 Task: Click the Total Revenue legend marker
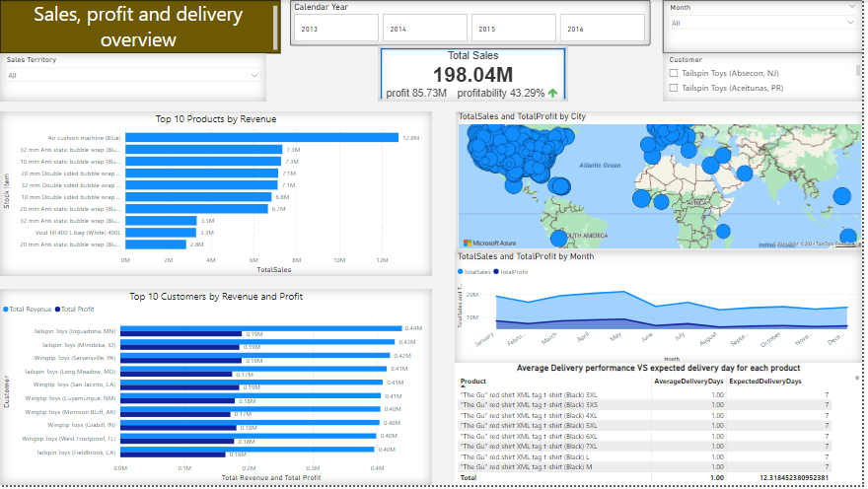(x=5, y=309)
